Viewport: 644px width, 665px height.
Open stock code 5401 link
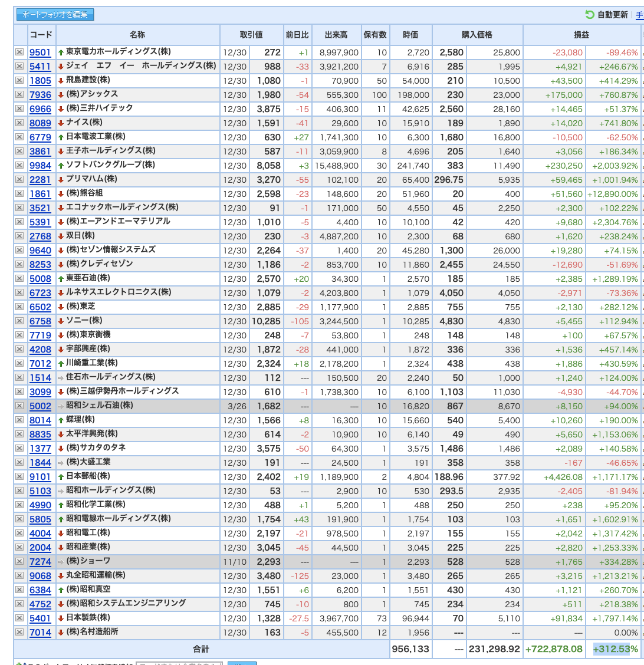(40, 618)
